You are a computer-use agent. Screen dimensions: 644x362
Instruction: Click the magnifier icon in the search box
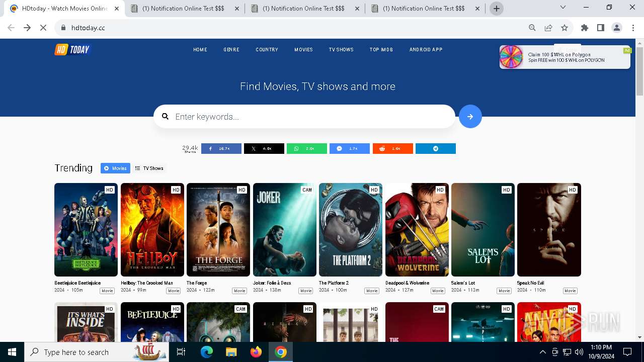point(165,117)
